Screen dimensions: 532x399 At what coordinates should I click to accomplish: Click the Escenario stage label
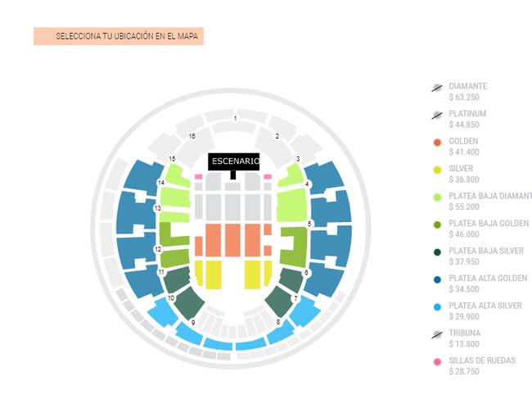(x=234, y=161)
